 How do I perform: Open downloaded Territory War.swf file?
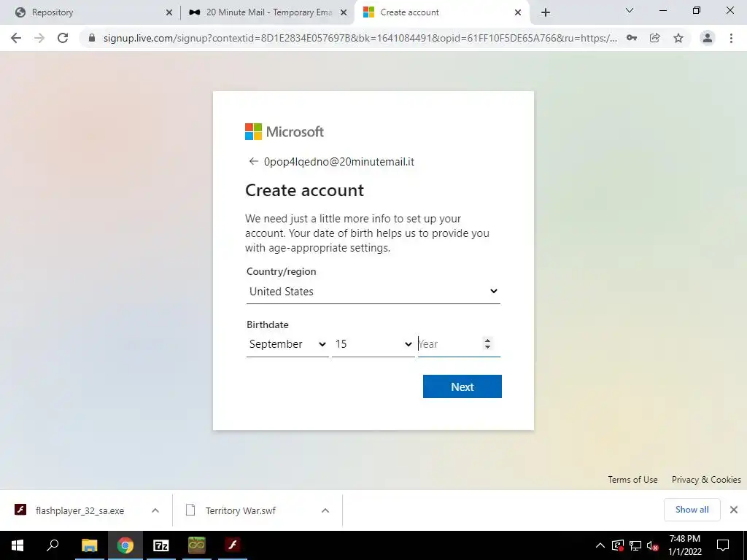coord(241,510)
